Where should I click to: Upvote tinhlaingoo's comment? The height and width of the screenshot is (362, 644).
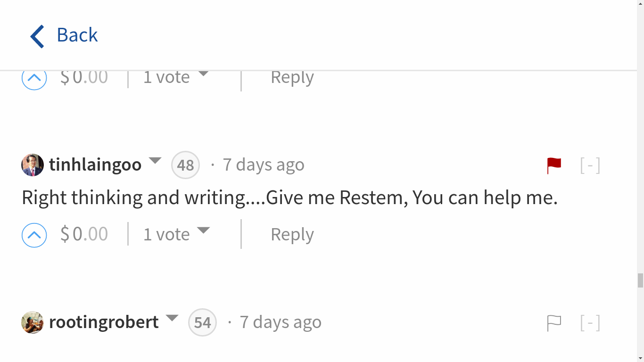click(34, 235)
